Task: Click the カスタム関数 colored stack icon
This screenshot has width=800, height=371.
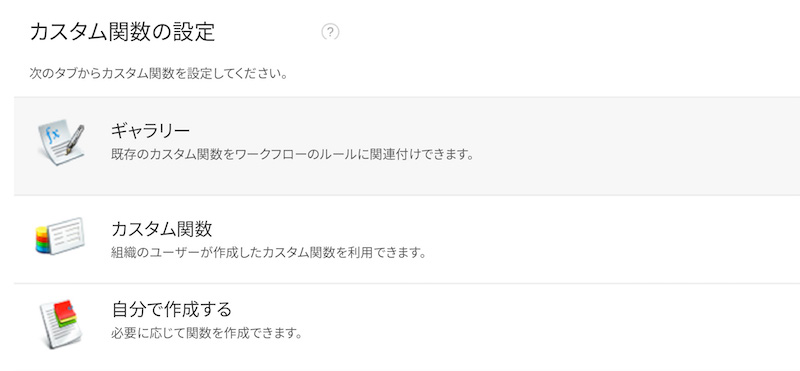Action: click(60, 236)
